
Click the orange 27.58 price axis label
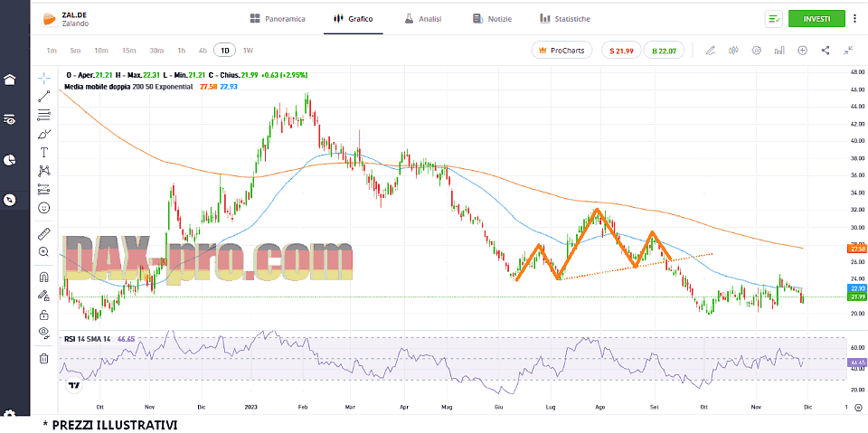point(857,249)
